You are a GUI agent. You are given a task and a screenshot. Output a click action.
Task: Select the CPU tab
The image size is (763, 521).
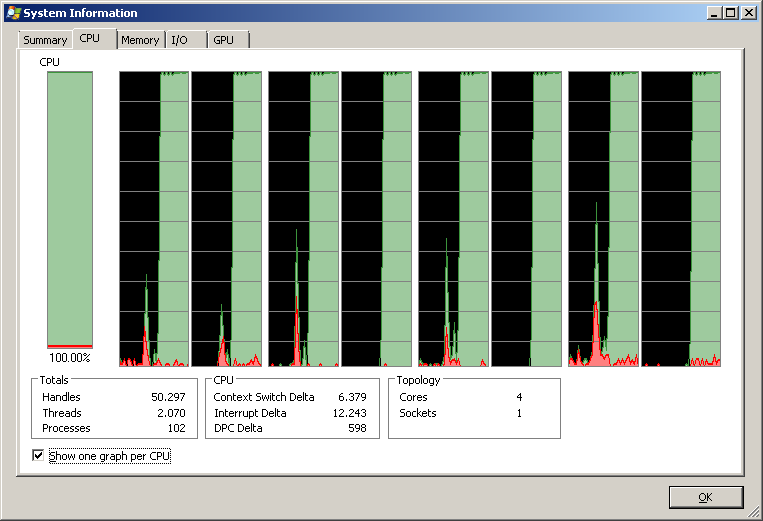94,38
